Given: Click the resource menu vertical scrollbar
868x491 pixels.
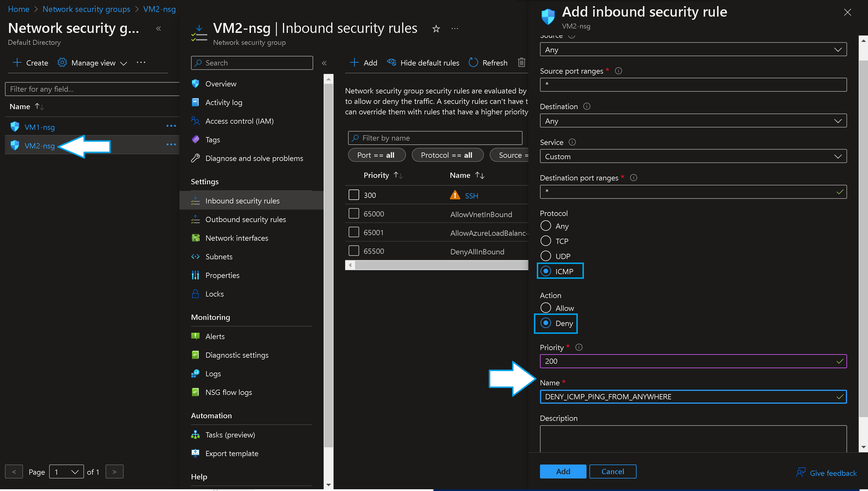Looking at the screenshot, I should (328, 266).
